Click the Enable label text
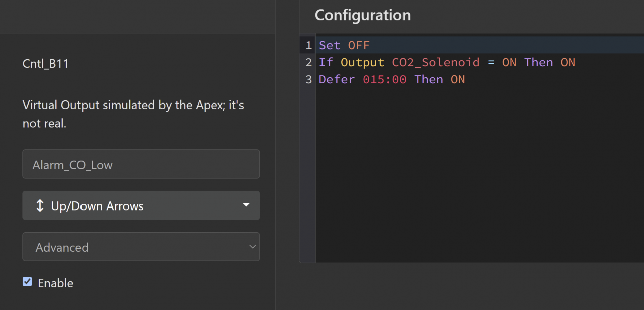 point(55,283)
